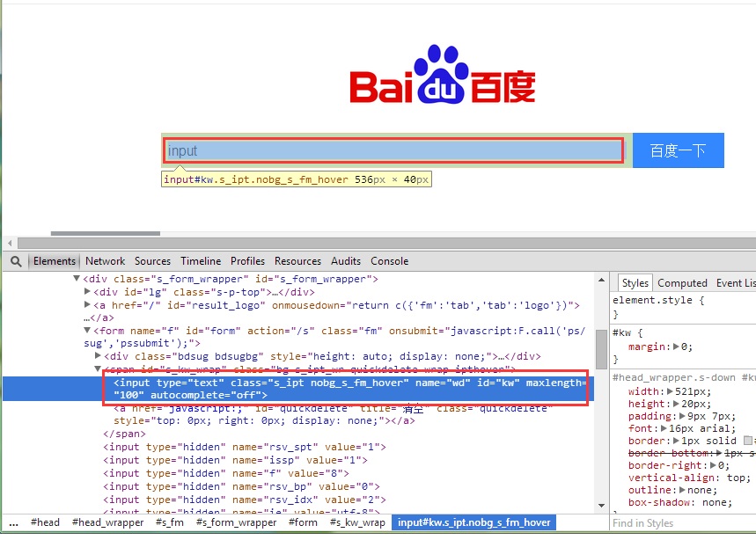Expand the result_logo anchor node
Screen dimensions: 756x540
click(x=87, y=304)
